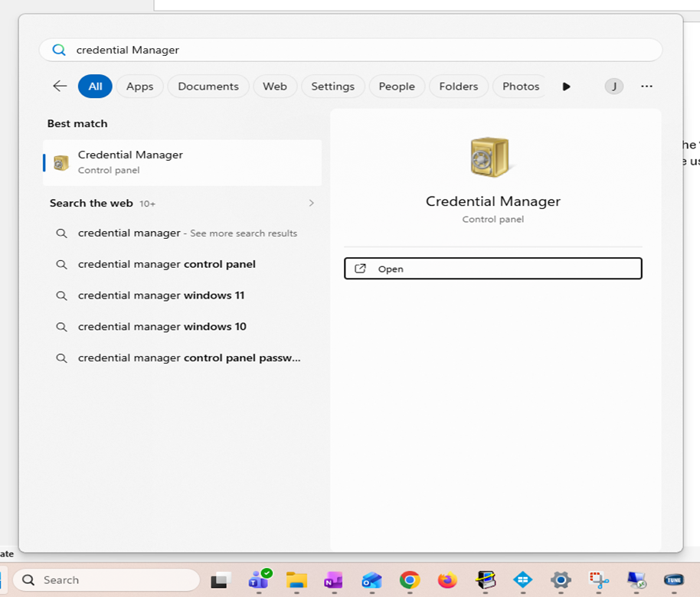Select the Web filter tab
The height and width of the screenshot is (597, 700).
[x=274, y=86]
